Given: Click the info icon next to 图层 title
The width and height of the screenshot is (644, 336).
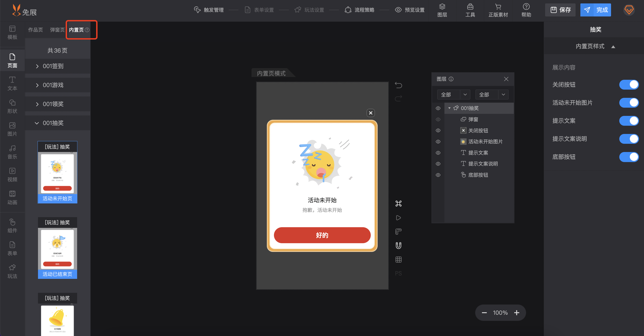Looking at the screenshot, I should point(451,79).
